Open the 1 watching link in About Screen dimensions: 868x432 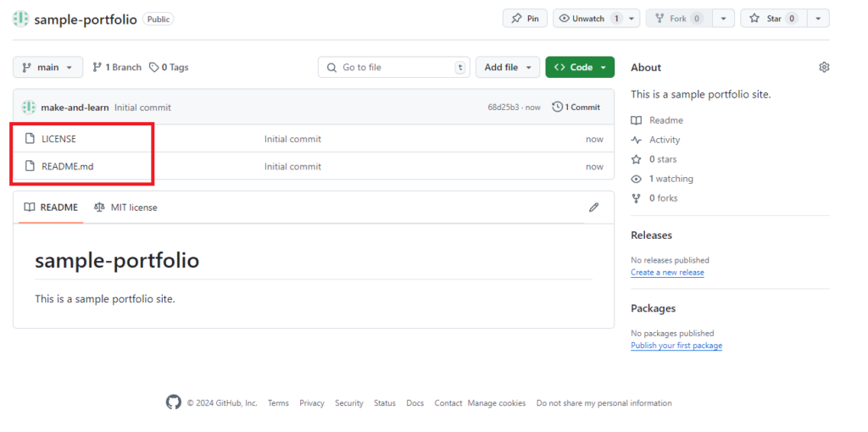coord(662,179)
